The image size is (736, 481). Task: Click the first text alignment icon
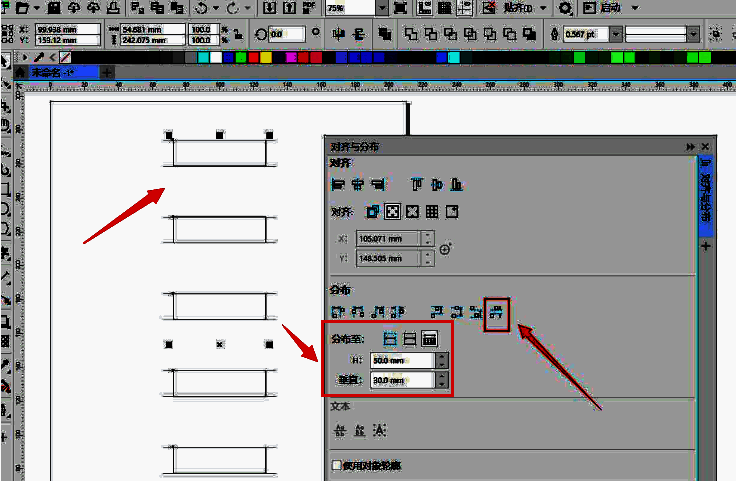(338, 430)
